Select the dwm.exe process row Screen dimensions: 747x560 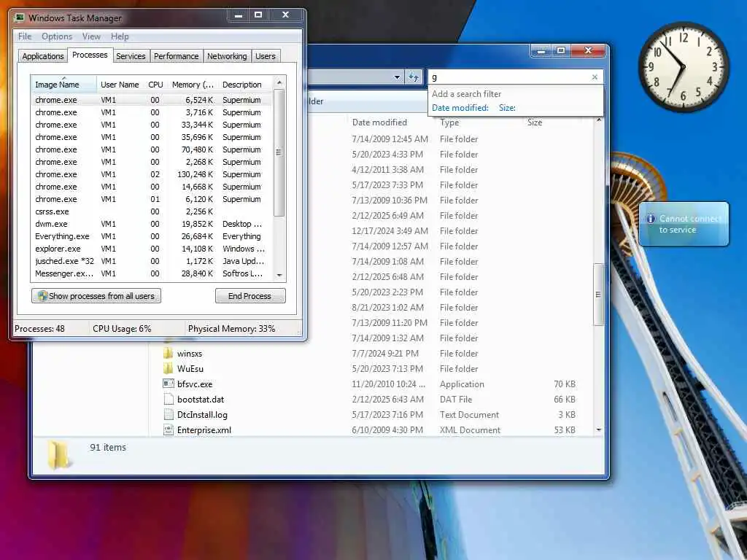click(152, 224)
